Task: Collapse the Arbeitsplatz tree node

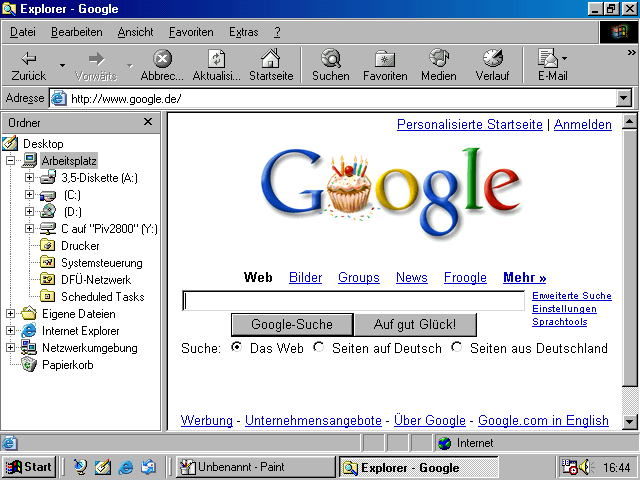Action: coord(11,160)
